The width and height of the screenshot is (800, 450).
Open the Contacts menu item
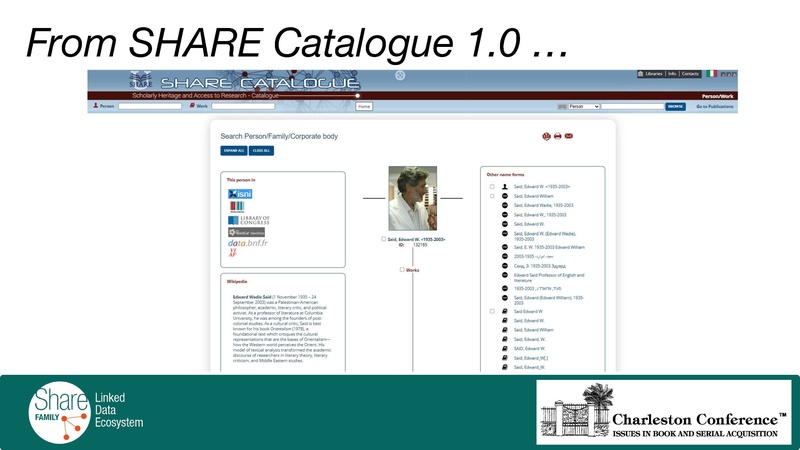(690, 74)
